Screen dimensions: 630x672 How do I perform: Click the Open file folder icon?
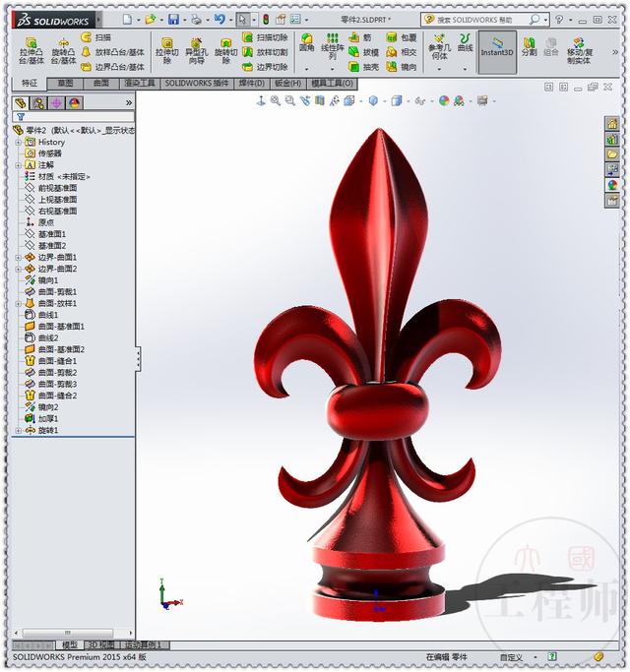(150, 20)
